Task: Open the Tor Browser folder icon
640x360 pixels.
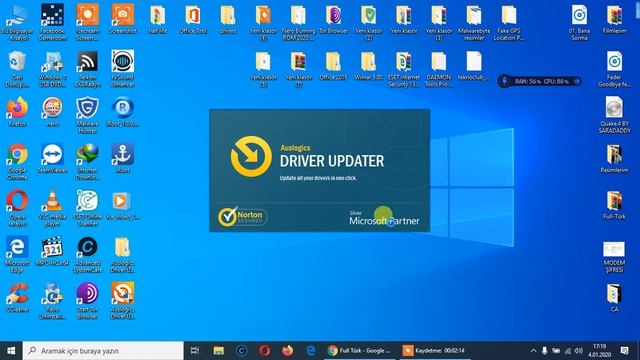Action: coord(333,20)
